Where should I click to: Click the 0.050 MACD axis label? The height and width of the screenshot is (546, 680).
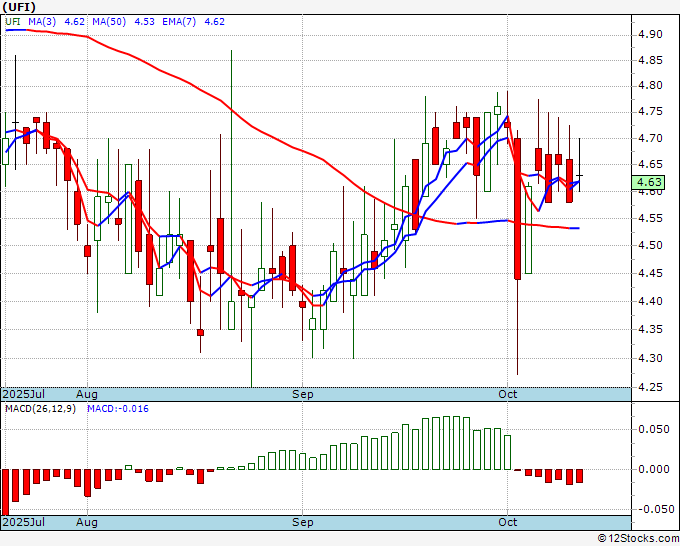click(654, 429)
